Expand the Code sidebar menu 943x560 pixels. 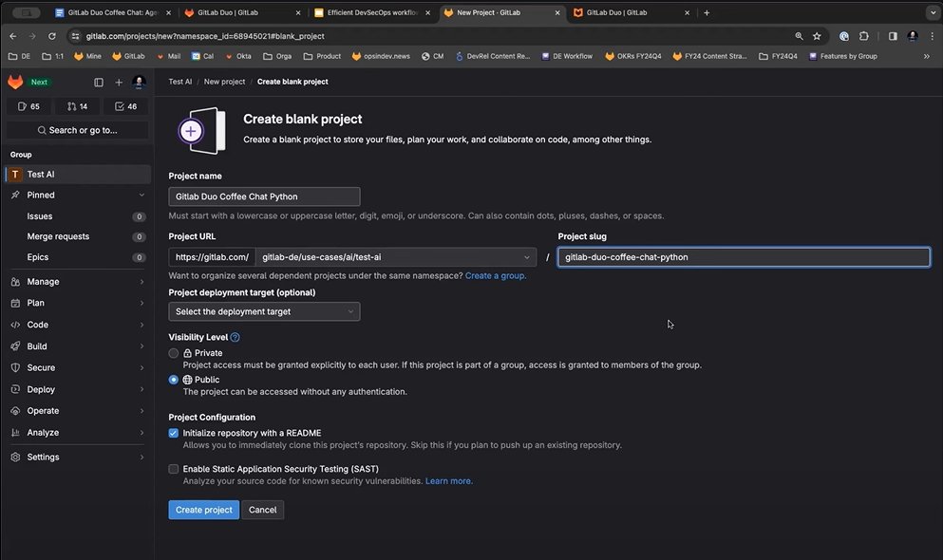78,325
